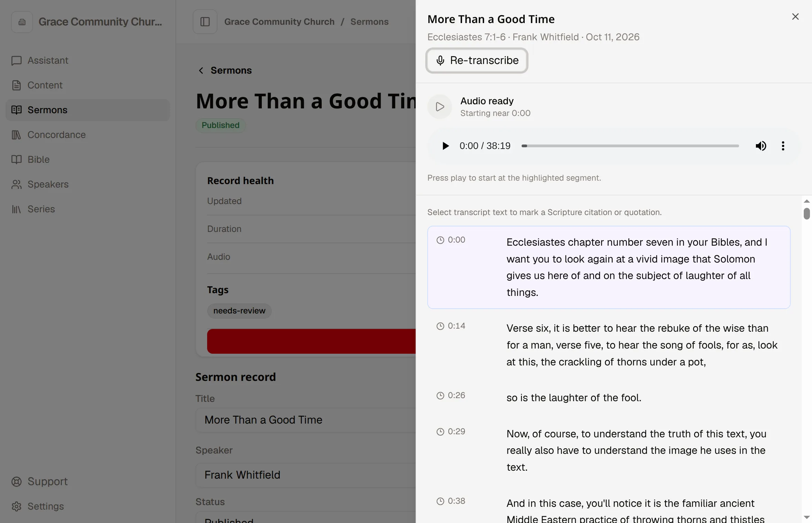Open the Content section in the sidebar

pos(88,85)
